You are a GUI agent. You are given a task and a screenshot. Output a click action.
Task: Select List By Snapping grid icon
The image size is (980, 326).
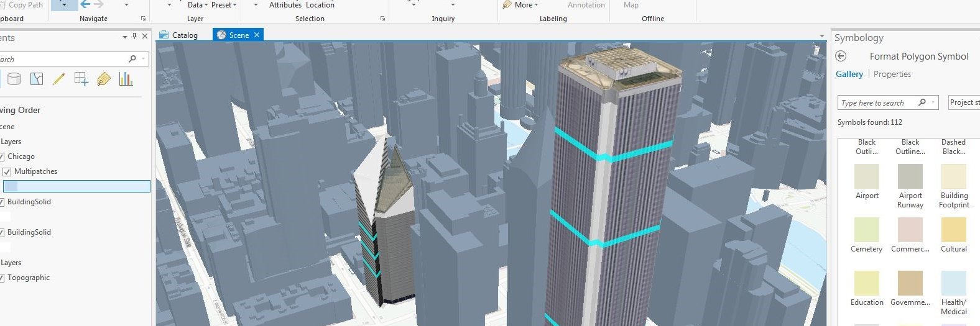click(x=81, y=79)
